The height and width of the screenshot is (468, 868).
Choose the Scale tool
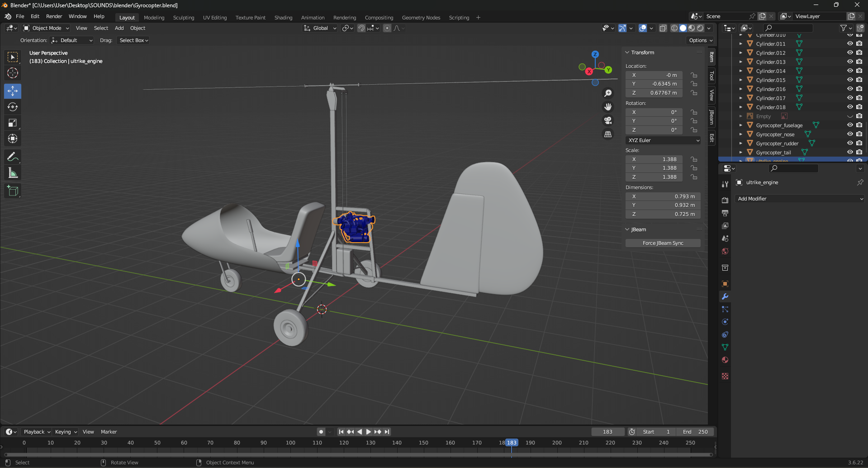click(13, 123)
